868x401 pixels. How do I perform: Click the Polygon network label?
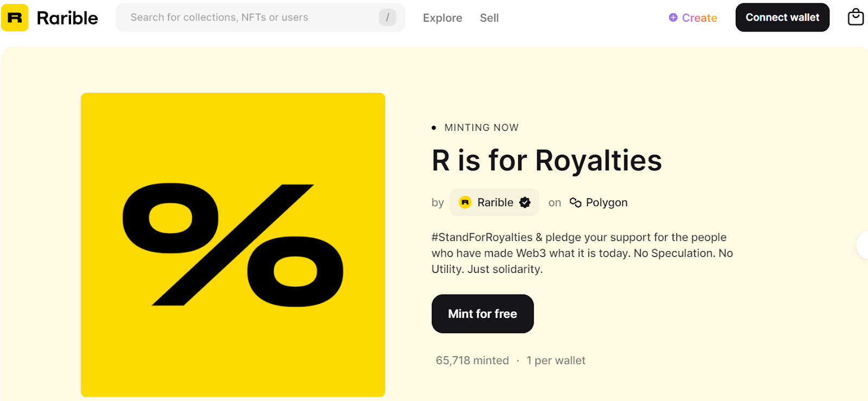coord(607,202)
